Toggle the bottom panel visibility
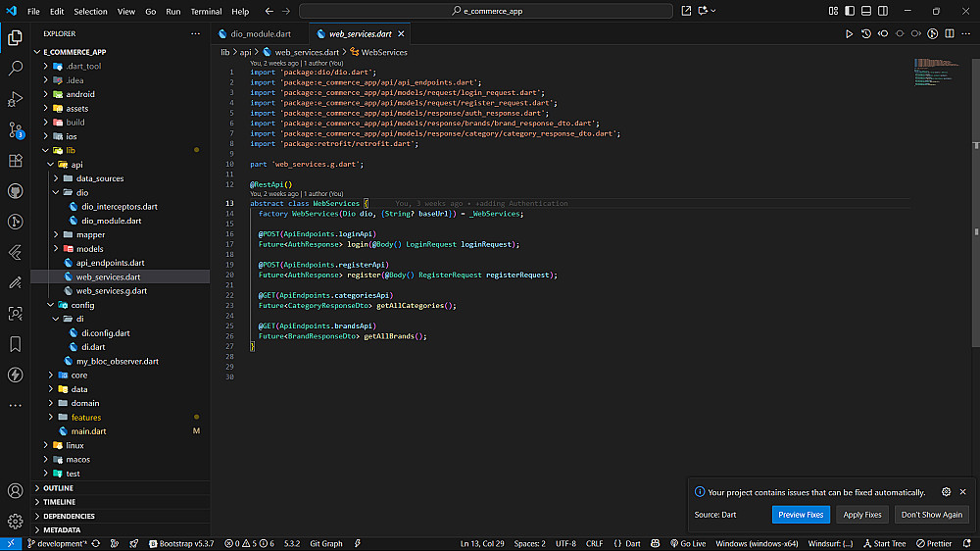980x551 pixels. [x=864, y=11]
